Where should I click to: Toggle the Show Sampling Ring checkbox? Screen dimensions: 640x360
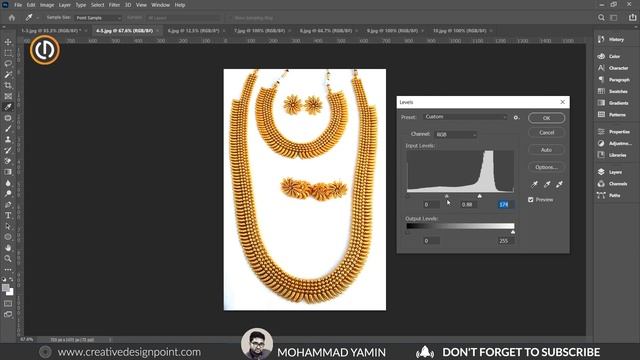click(229, 18)
